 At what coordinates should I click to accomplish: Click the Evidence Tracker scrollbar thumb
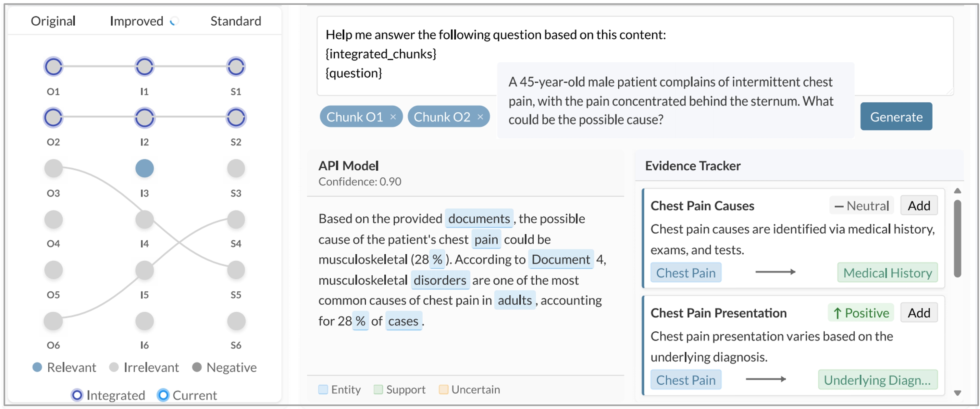pos(958,238)
